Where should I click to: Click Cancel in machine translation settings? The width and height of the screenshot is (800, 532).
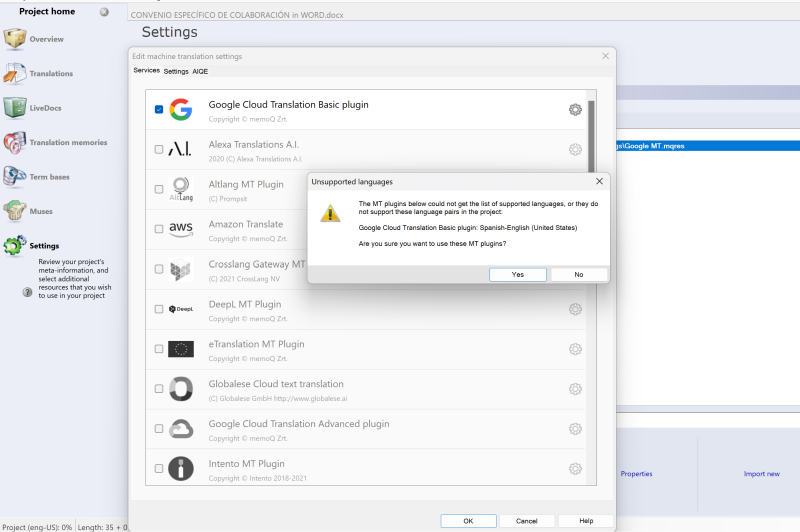[x=527, y=521]
